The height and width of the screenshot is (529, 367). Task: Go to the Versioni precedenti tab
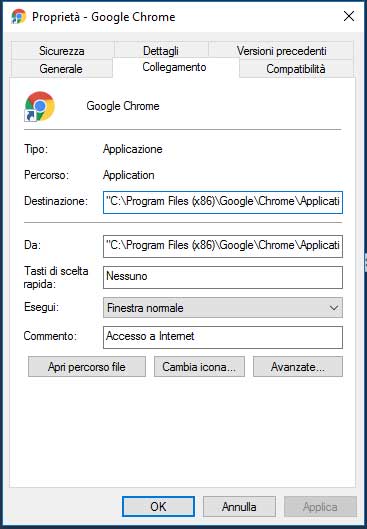click(282, 51)
